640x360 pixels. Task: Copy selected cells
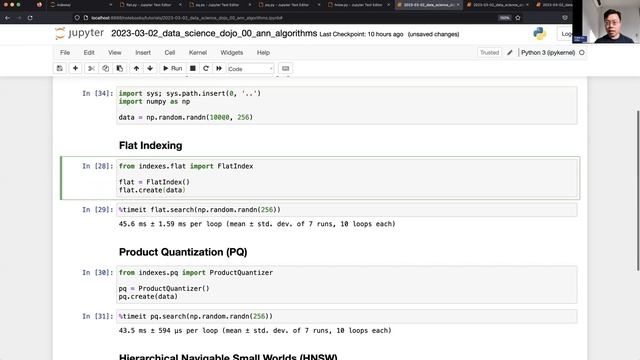[105, 69]
